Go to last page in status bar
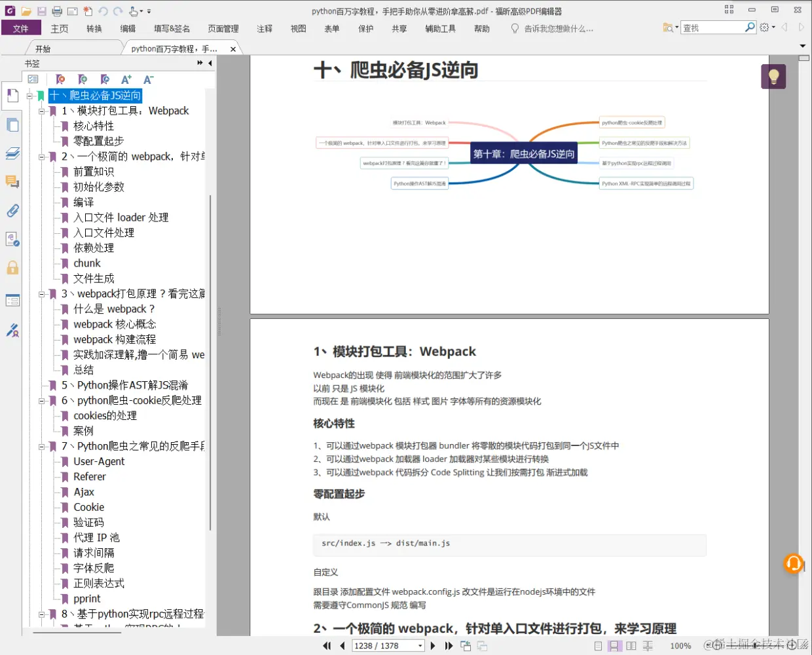This screenshot has width=812, height=655. (x=449, y=646)
